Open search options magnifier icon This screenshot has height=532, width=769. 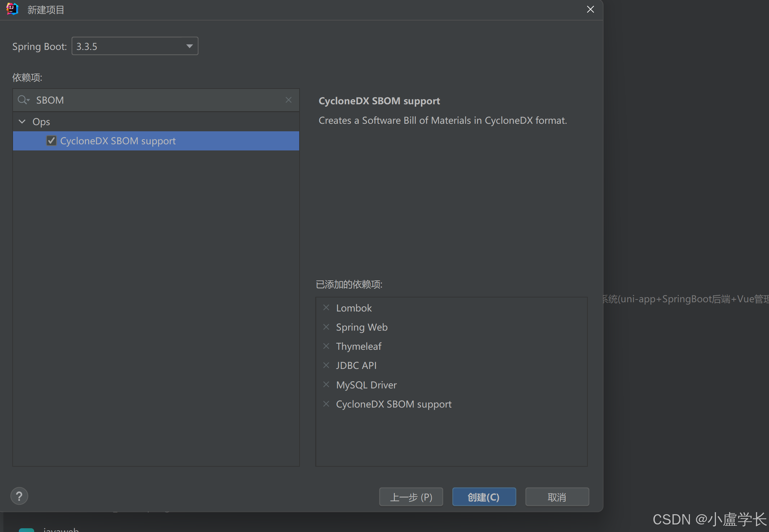click(23, 100)
